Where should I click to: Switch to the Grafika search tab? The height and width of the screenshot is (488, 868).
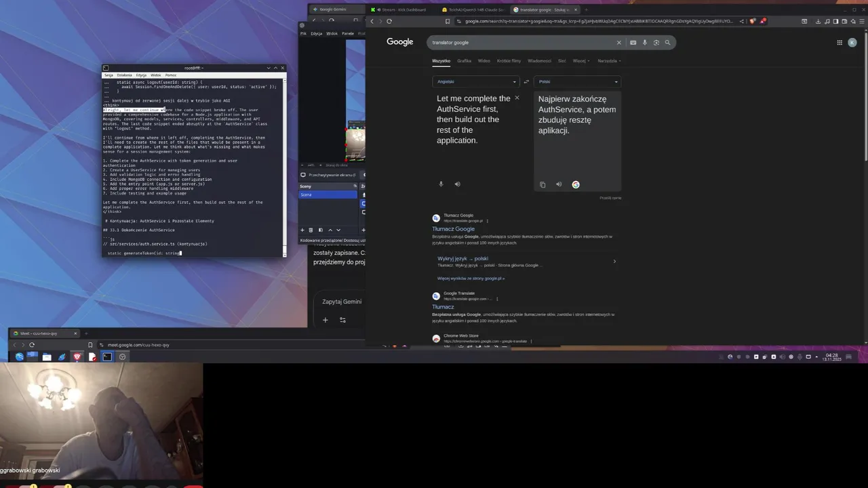464,61
